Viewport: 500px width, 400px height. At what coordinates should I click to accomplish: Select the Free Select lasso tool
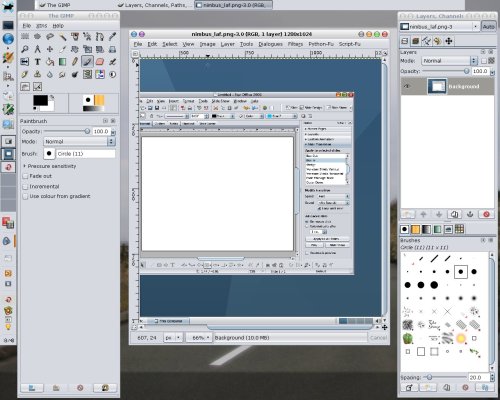(x=50, y=37)
